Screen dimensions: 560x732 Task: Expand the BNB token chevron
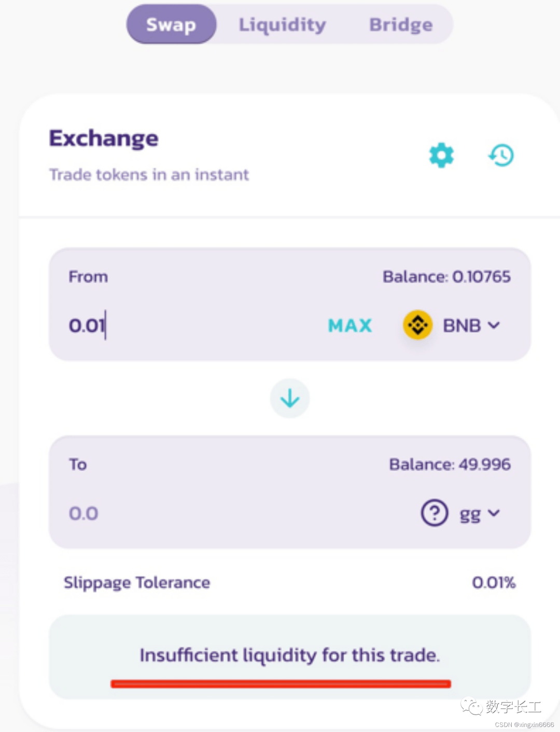pyautogui.click(x=494, y=325)
